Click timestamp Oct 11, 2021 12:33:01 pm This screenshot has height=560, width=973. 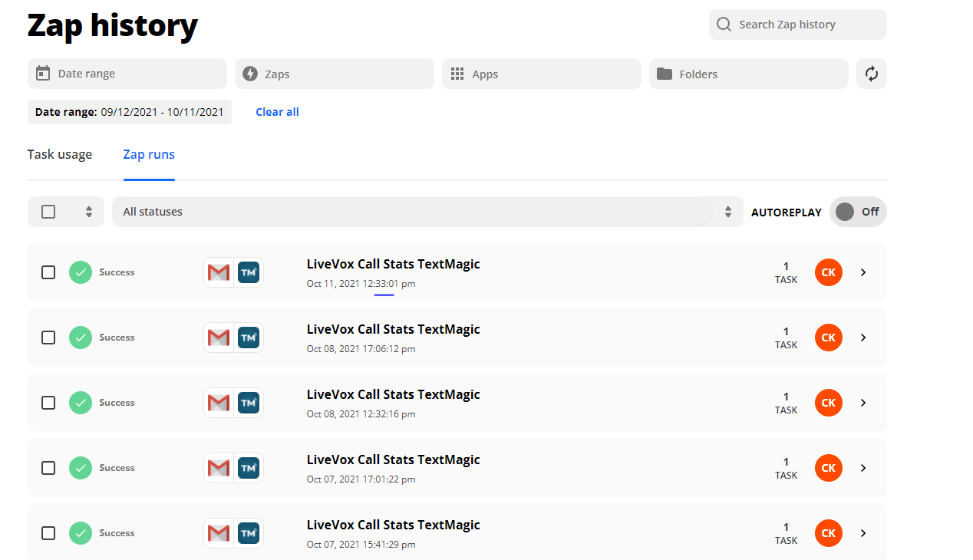[361, 284]
